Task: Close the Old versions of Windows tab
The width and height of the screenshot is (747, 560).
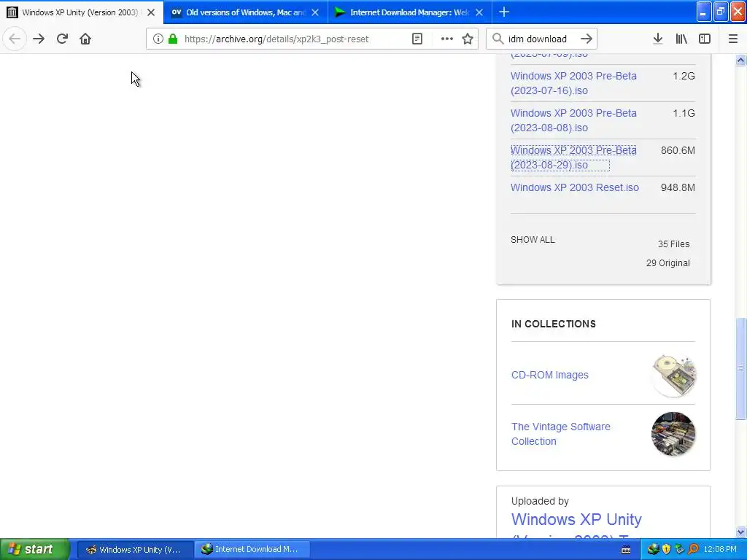Action: pyautogui.click(x=315, y=12)
